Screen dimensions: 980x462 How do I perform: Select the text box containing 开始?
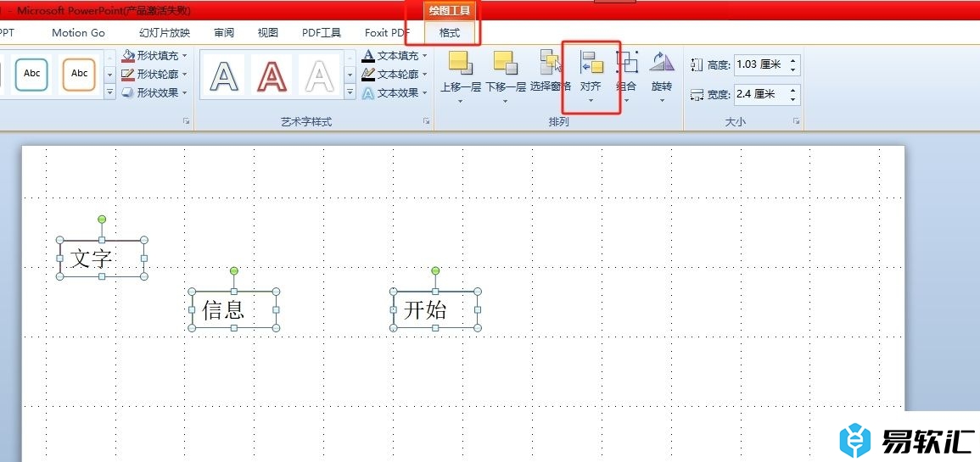pyautogui.click(x=435, y=309)
